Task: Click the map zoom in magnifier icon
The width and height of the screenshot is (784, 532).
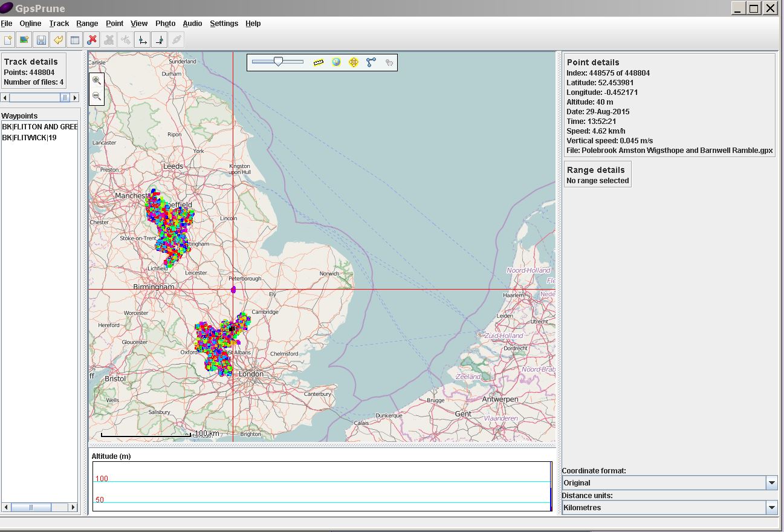Action: [x=97, y=80]
